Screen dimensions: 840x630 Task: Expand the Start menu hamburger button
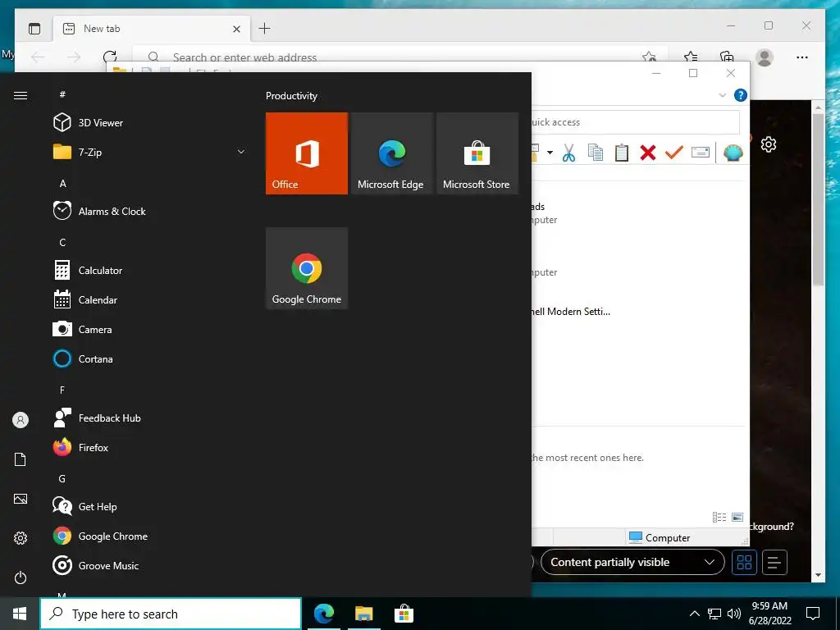(21, 95)
